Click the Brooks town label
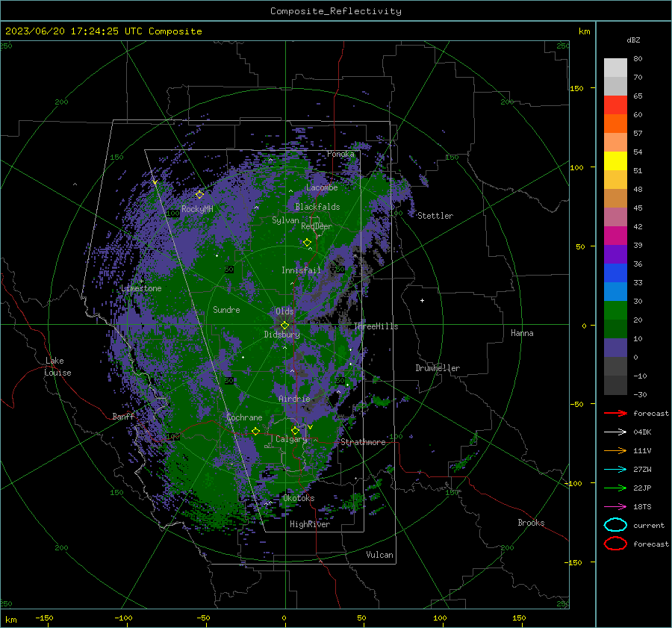 [x=531, y=523]
